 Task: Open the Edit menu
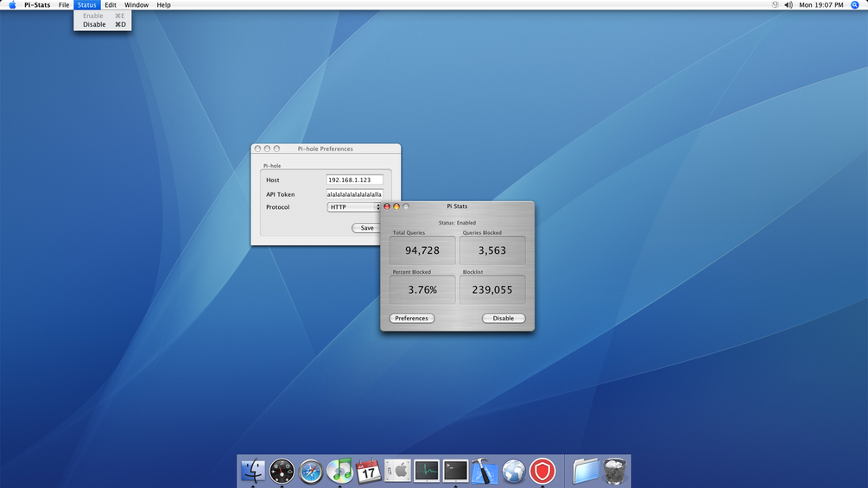(x=111, y=5)
